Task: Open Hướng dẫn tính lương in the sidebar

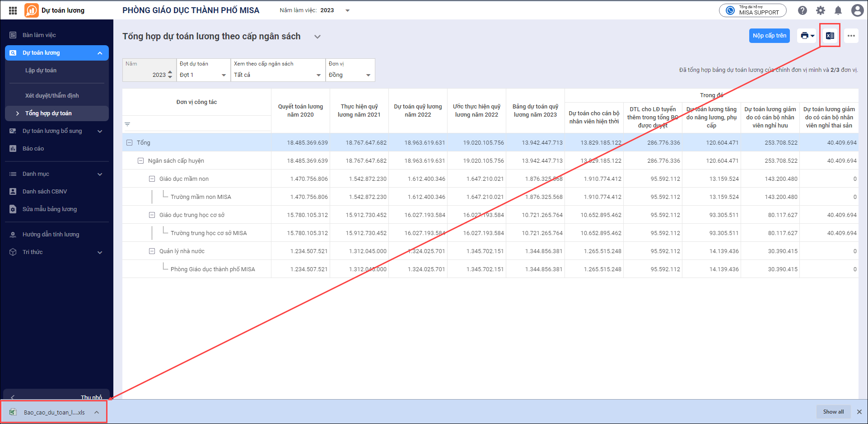Action: pyautogui.click(x=57, y=235)
